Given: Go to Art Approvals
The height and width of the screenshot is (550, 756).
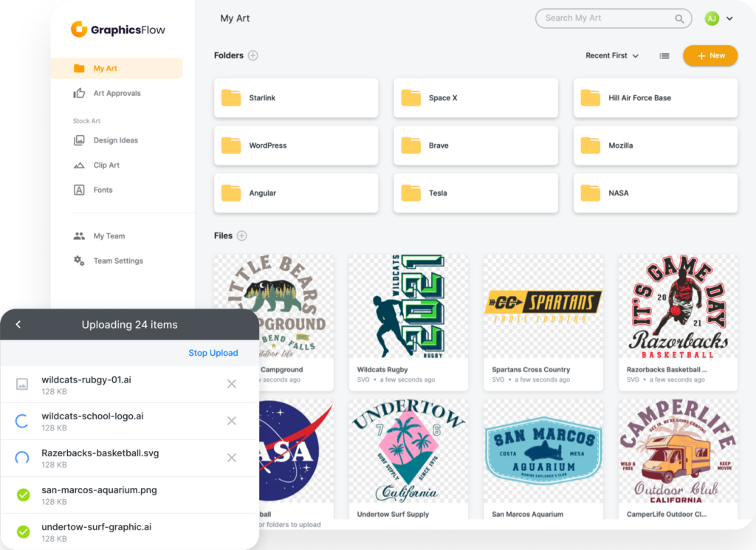Looking at the screenshot, I should pos(117,93).
